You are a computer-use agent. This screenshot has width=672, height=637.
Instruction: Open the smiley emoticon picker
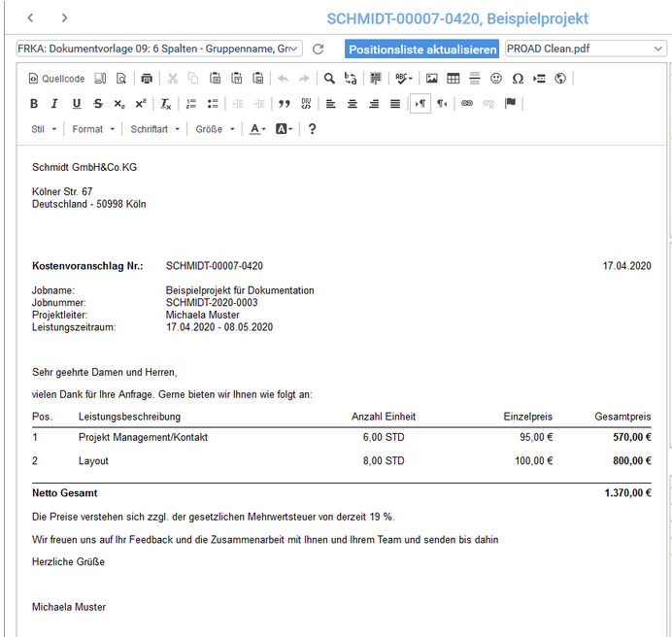tap(496, 79)
